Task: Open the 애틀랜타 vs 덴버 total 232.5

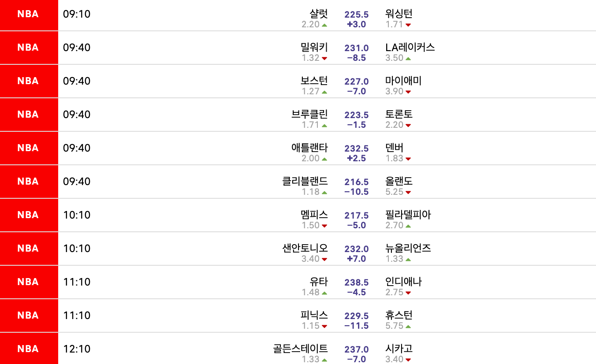Action: 357,149
